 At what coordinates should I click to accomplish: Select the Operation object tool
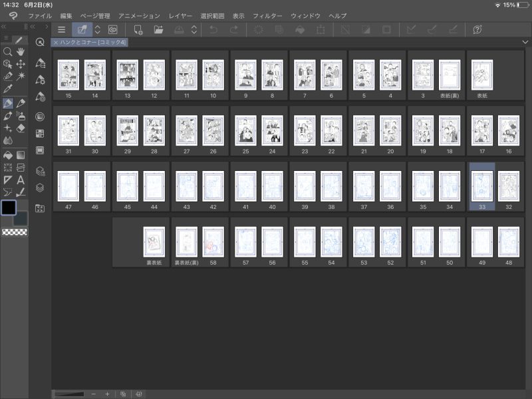click(x=7, y=64)
